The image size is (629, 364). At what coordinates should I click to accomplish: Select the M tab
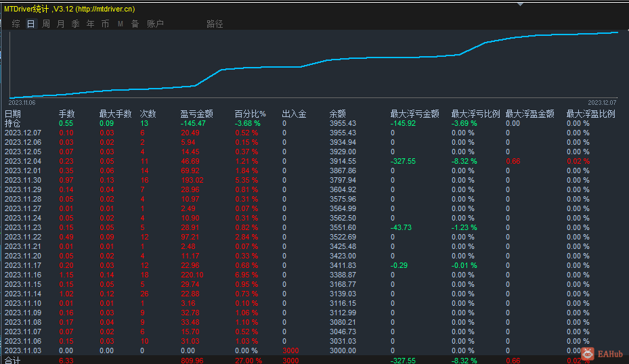pyautogui.click(x=121, y=24)
